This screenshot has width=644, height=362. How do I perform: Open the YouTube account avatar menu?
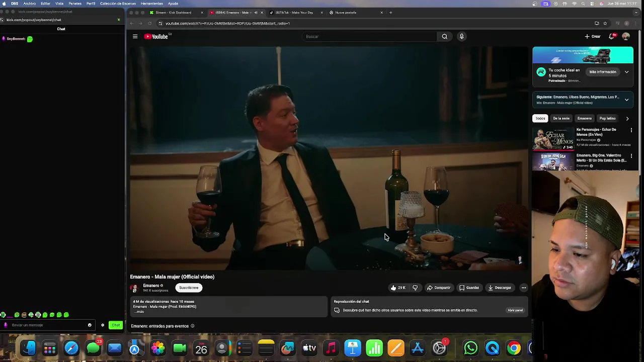[x=626, y=36]
